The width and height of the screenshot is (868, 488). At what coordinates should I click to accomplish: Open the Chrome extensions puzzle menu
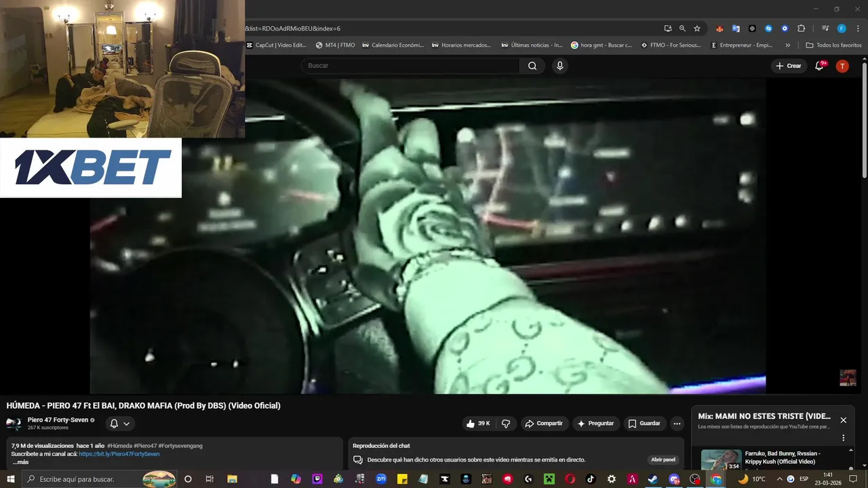(801, 28)
